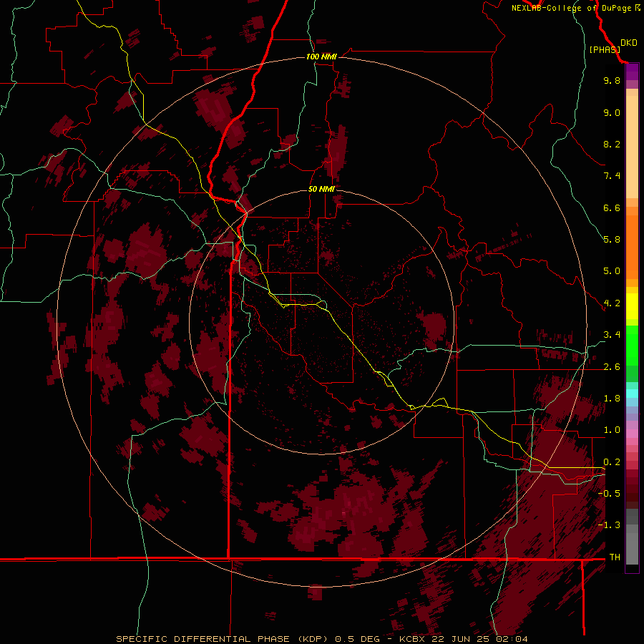The image size is (644, 644).
Task: Click the 1.8 scale value
Action: (612, 399)
